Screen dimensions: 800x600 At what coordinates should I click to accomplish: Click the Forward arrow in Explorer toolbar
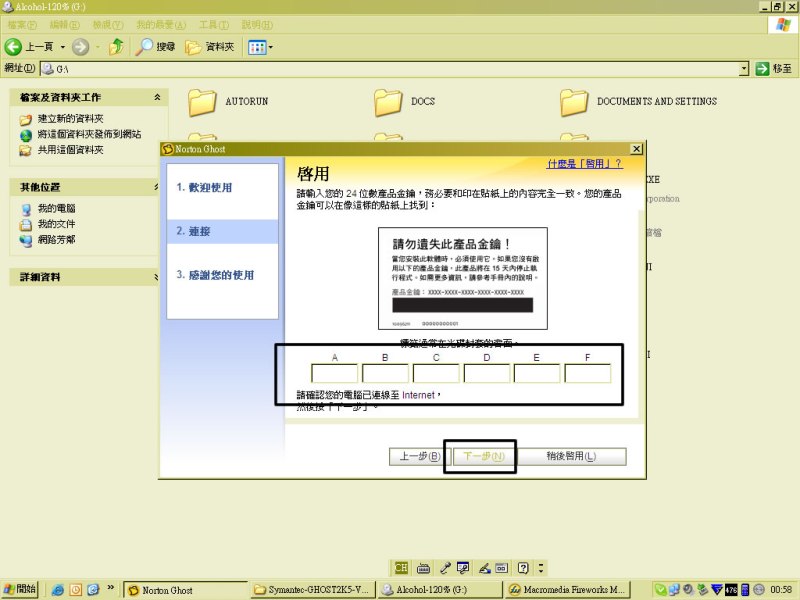pos(80,47)
